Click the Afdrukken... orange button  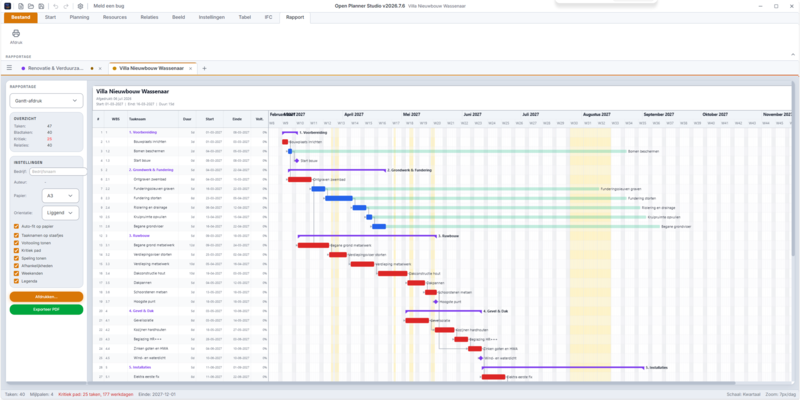tap(46, 296)
